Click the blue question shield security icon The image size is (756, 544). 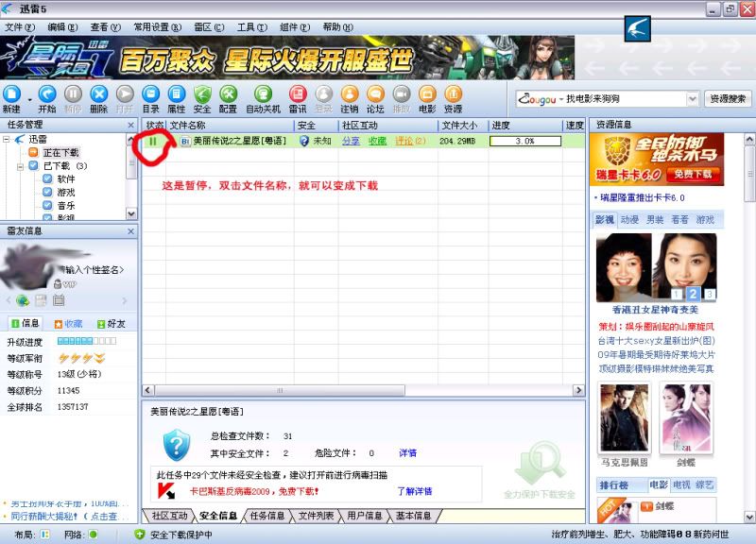click(177, 444)
